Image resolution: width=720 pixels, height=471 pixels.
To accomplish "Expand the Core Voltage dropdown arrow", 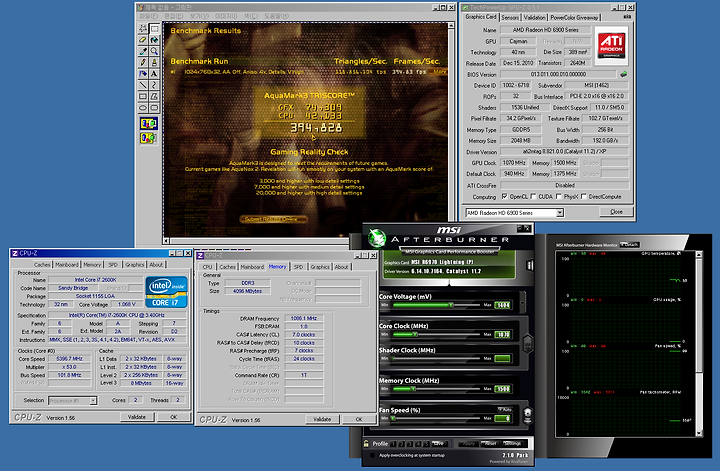I will (x=522, y=303).
